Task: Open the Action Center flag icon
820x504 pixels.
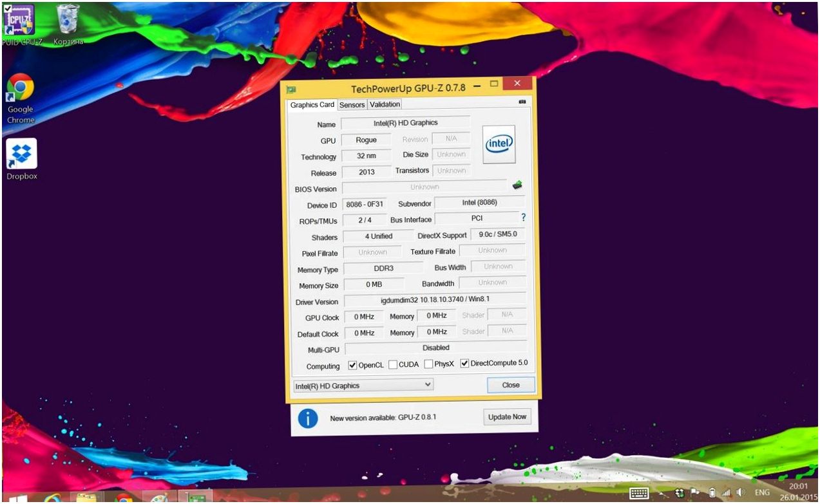Action: tap(696, 493)
